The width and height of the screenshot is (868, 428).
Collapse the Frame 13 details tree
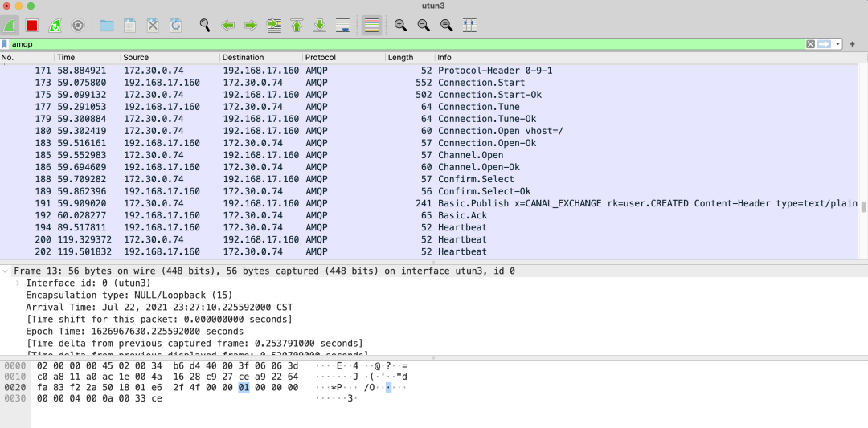pos(6,271)
